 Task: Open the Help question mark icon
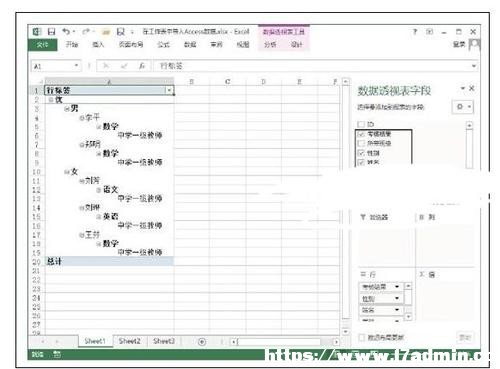[x=415, y=32]
